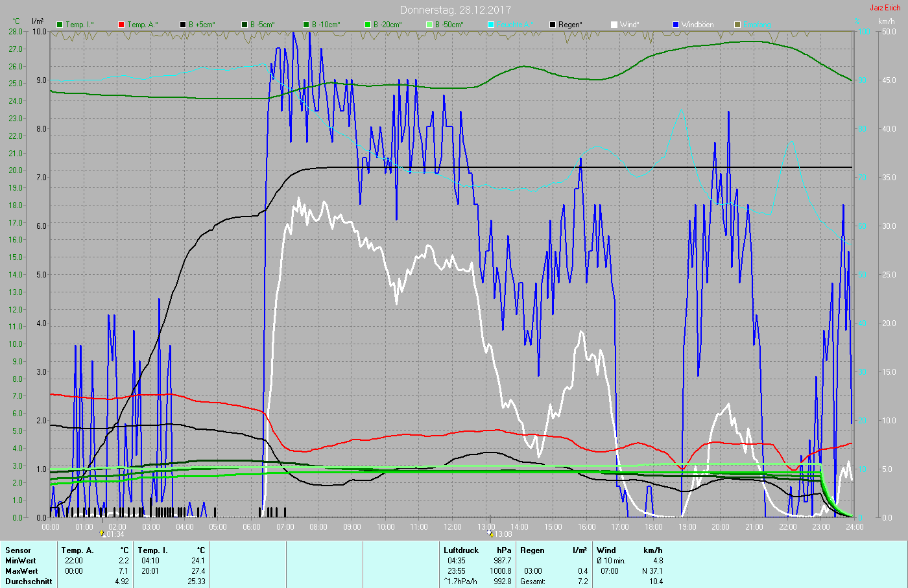The width and height of the screenshot is (908, 588).
Task: Click the MinWert row label
Action: coord(21,561)
